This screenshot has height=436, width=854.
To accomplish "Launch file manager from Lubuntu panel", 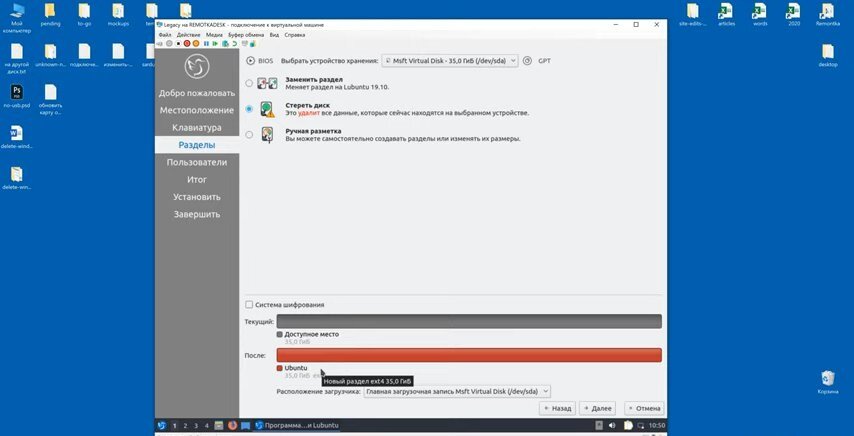I will click(x=218, y=426).
